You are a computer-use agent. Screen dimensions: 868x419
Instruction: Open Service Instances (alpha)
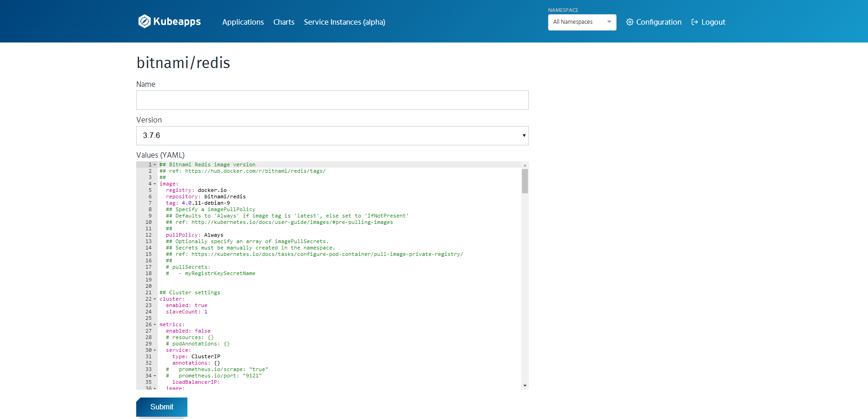345,22
